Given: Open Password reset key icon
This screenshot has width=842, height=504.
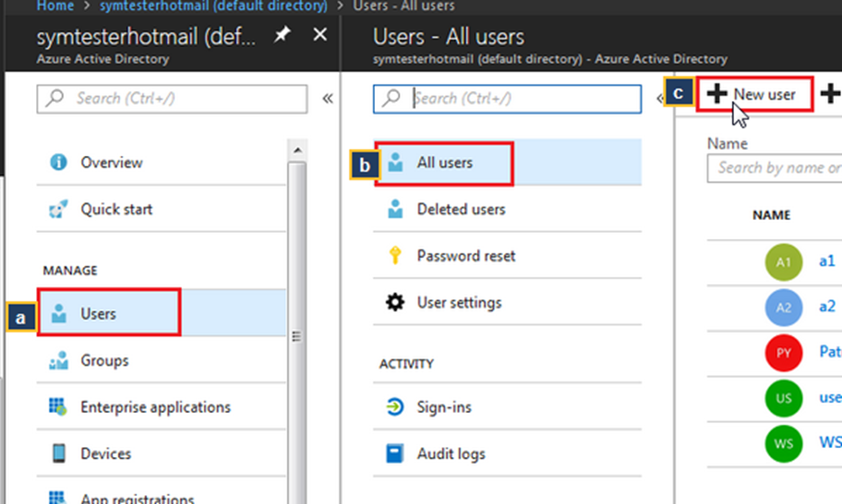Looking at the screenshot, I should pyautogui.click(x=395, y=256).
